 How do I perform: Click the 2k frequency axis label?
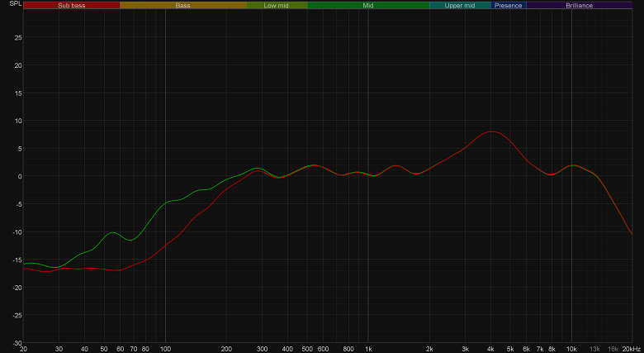pyautogui.click(x=429, y=350)
